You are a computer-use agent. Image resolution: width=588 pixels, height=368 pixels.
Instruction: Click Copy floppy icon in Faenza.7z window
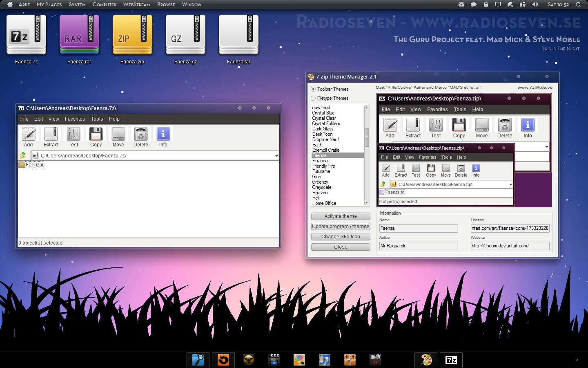[x=96, y=134]
